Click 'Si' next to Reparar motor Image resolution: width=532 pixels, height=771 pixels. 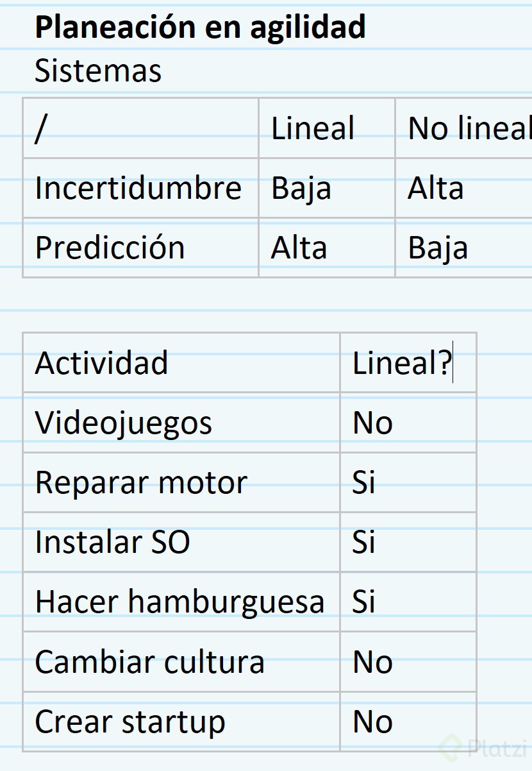363,482
